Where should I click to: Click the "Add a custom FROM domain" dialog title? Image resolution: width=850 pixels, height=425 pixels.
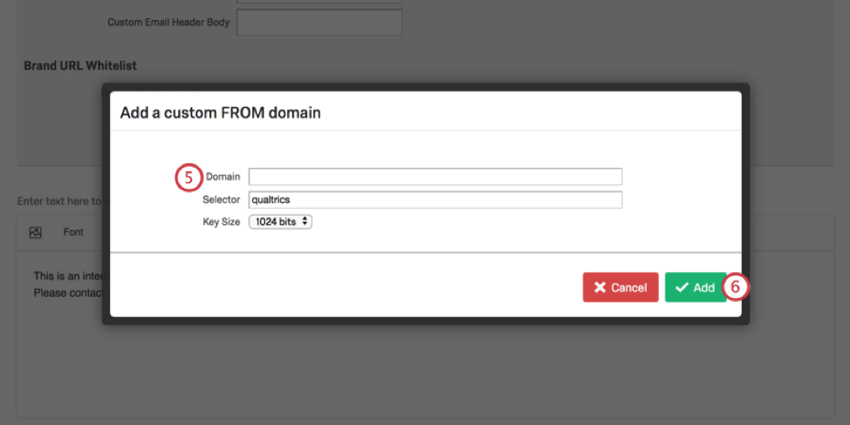[220, 113]
